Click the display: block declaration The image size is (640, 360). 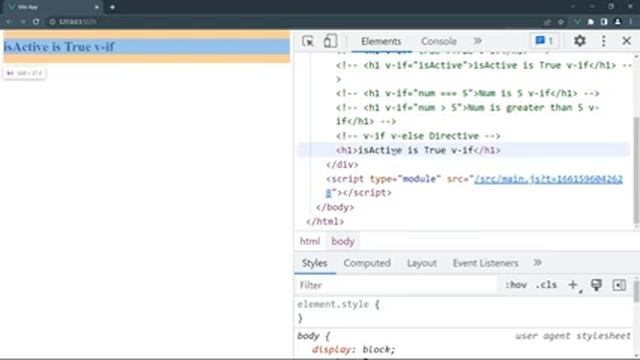click(353, 350)
